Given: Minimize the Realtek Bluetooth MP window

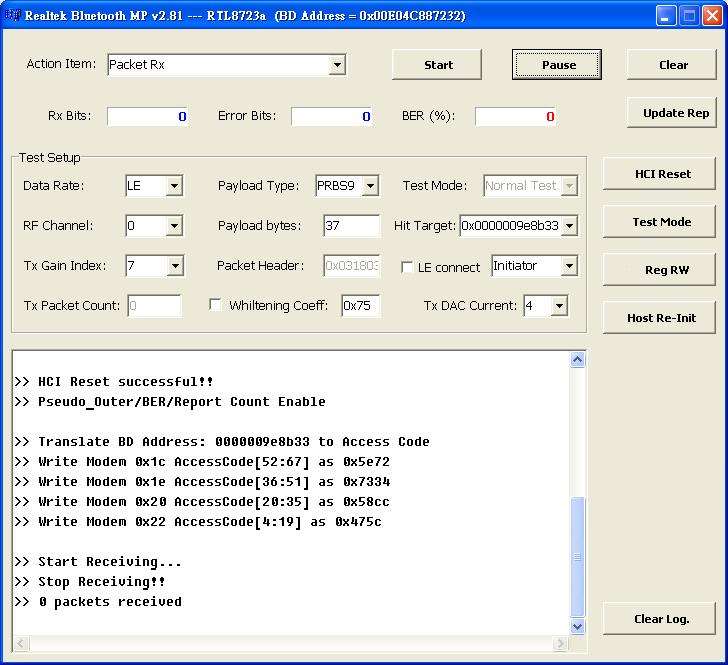Looking at the screenshot, I should click(666, 16).
